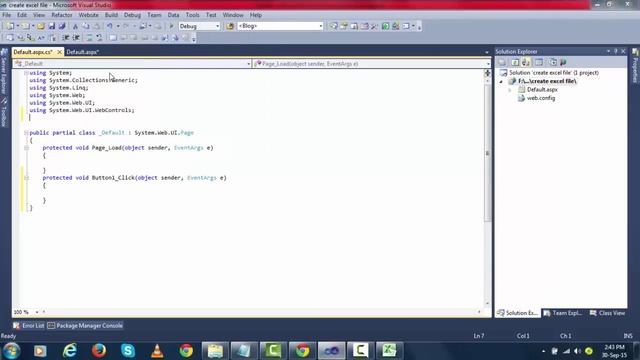This screenshot has height=360, width=640.
Task: Collapse the _Default class code block
Action: 26,133
